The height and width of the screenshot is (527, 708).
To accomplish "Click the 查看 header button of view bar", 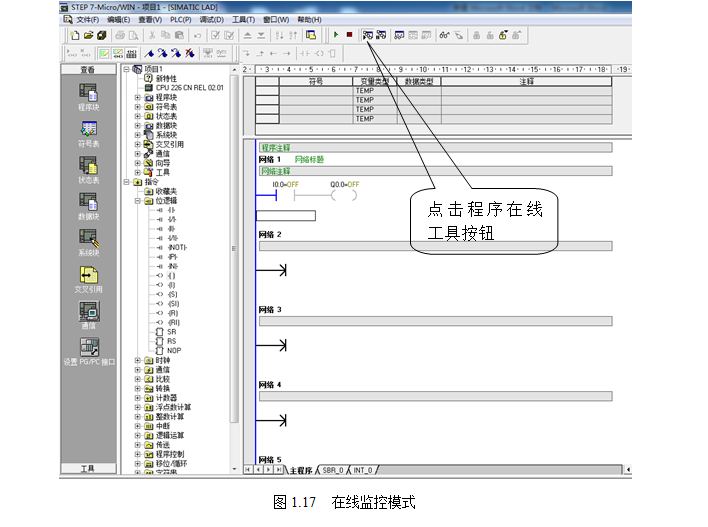I will tap(88, 70).
